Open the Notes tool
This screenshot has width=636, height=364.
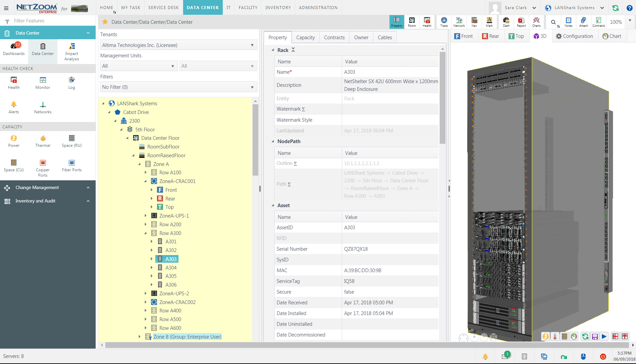point(568,22)
